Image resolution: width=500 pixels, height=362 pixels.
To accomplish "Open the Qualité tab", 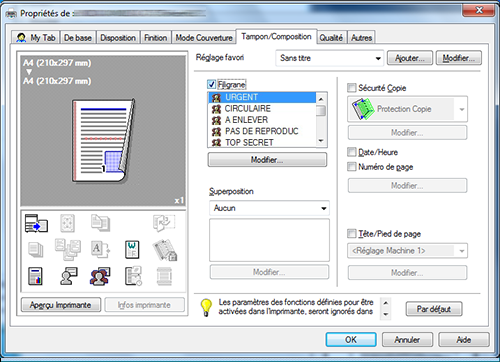I will pos(331,38).
